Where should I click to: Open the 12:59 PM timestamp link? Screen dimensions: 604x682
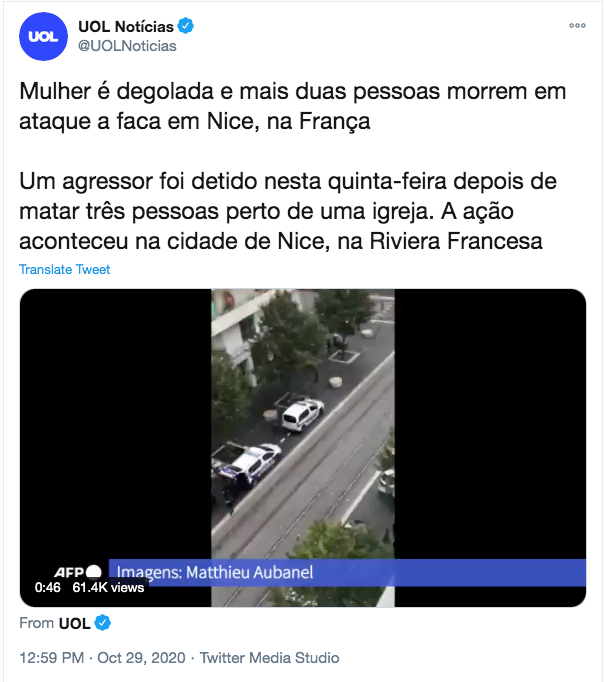(52, 658)
